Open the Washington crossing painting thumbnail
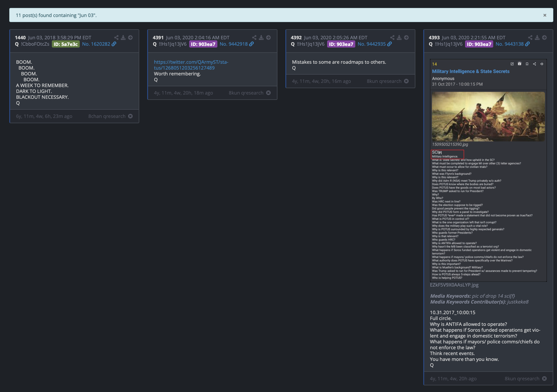557x392 pixels. pos(488,117)
